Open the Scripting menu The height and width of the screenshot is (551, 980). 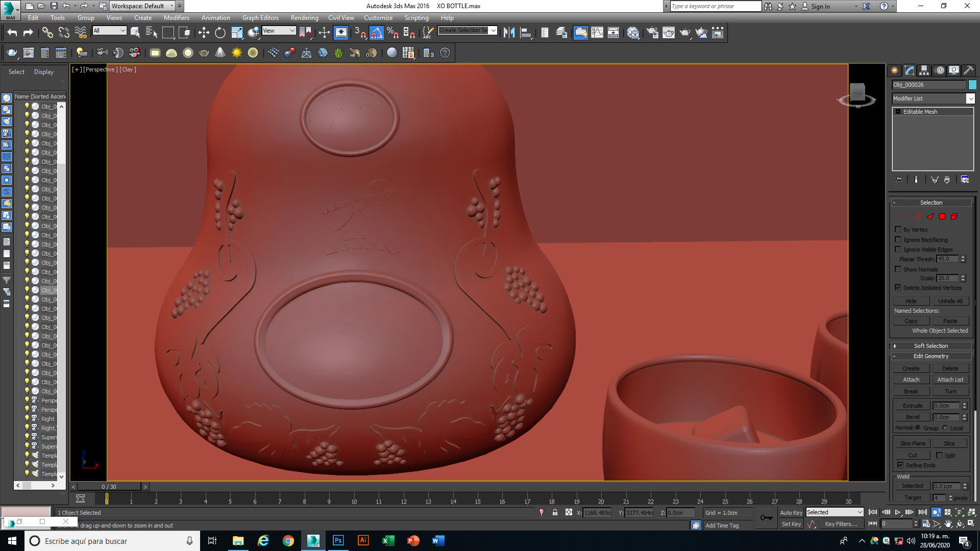[416, 18]
